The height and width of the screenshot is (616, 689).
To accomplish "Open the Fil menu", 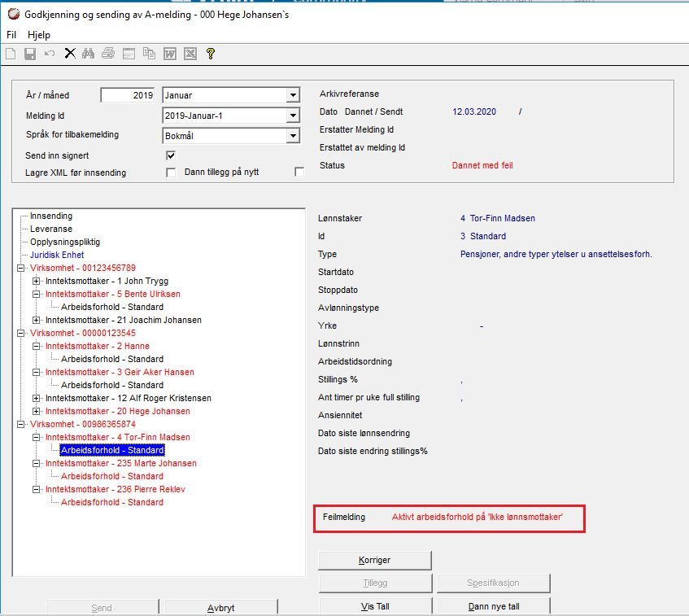I will (x=11, y=35).
